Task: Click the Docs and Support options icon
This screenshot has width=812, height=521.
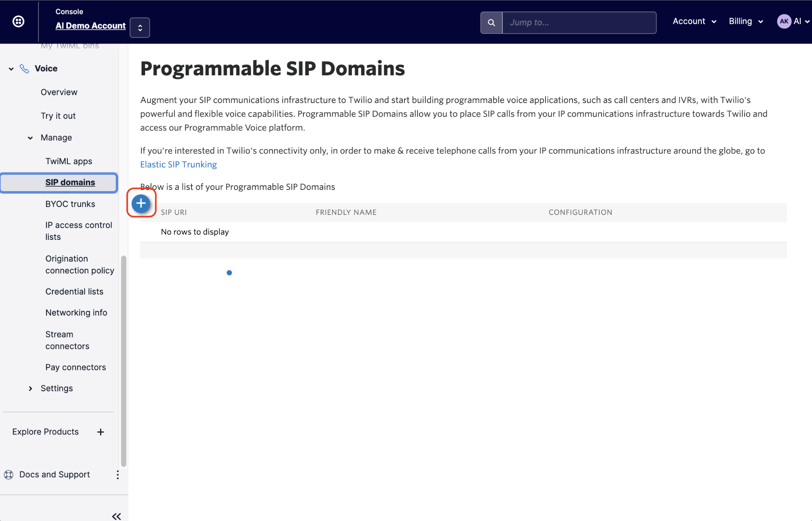Action: coord(118,474)
